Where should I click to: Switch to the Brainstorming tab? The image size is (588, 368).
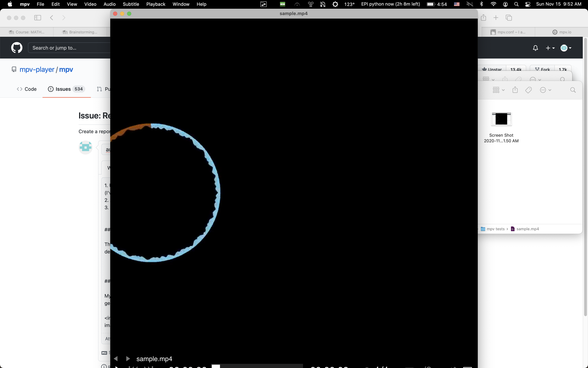80,32
